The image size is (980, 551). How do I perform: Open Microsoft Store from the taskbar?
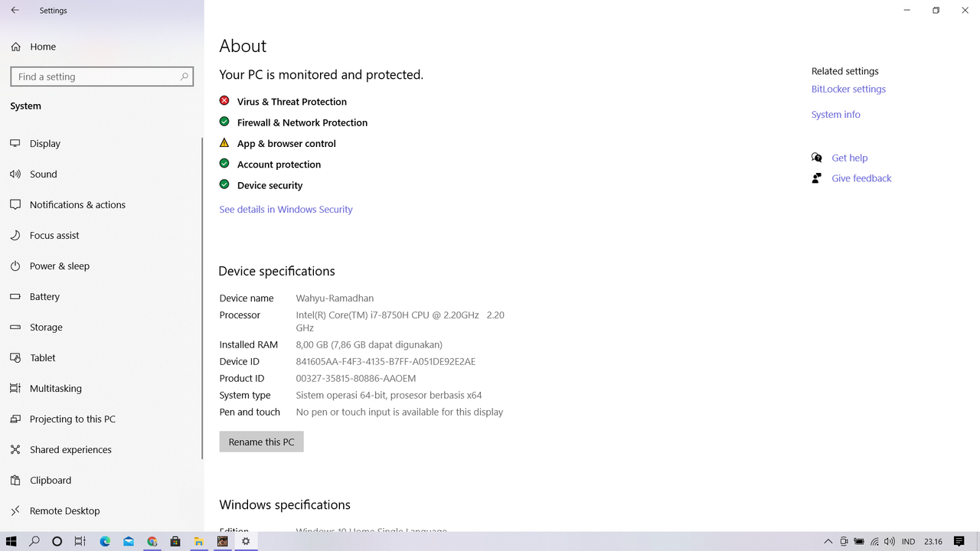pyautogui.click(x=175, y=541)
